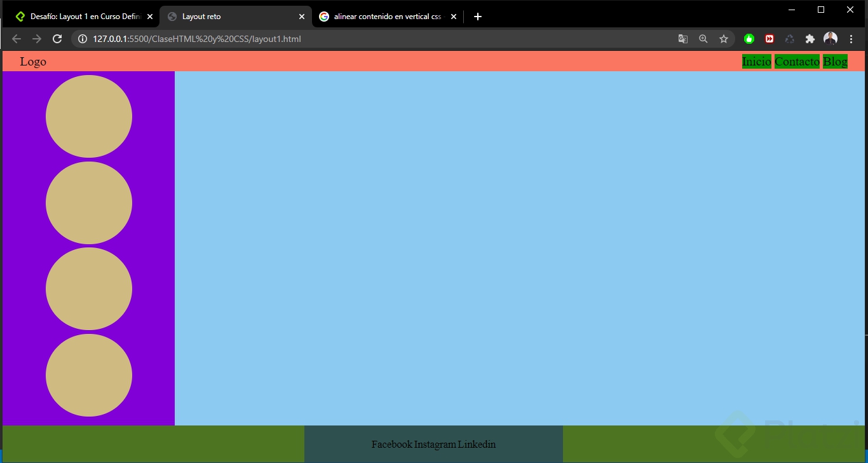The width and height of the screenshot is (868, 463).
Task: Minimize the Chrome window
Action: [x=792, y=10]
